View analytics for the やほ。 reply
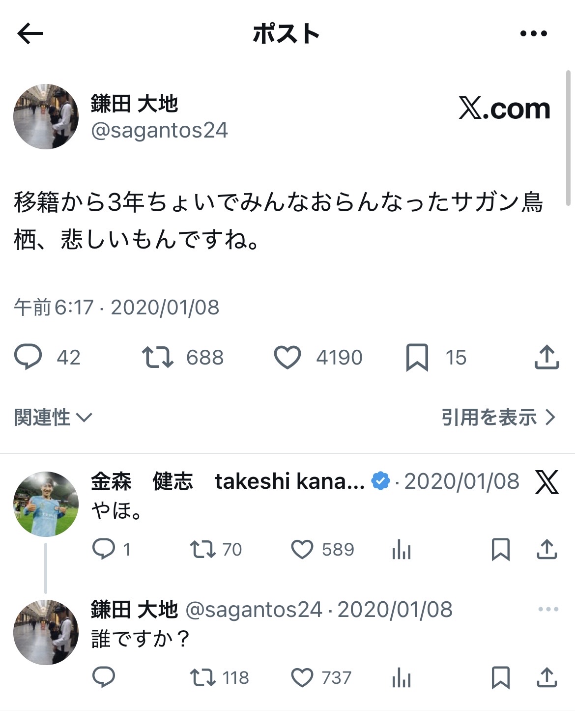This screenshot has height=728, width=575. [402, 550]
